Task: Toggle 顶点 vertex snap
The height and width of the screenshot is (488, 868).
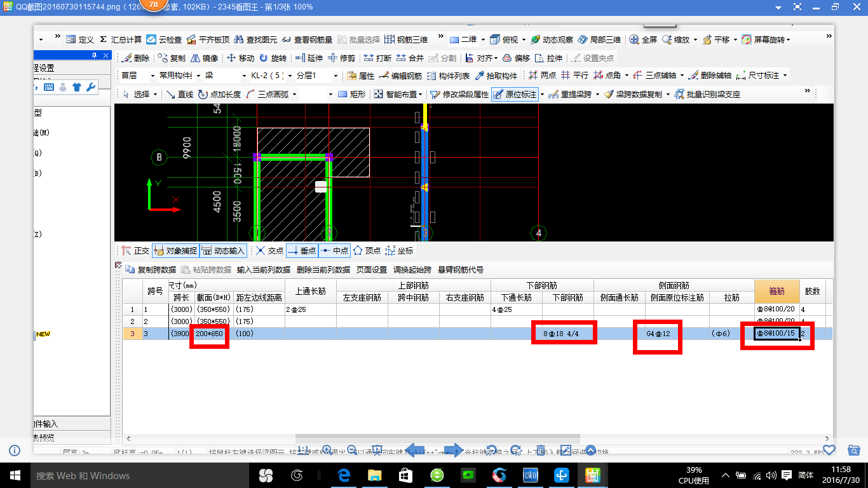Action: pyautogui.click(x=367, y=250)
